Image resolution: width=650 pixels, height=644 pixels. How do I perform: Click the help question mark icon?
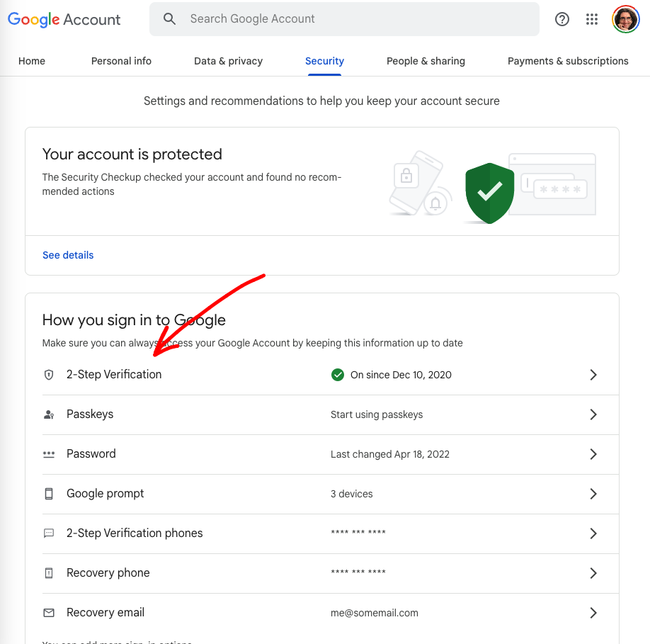tap(562, 19)
